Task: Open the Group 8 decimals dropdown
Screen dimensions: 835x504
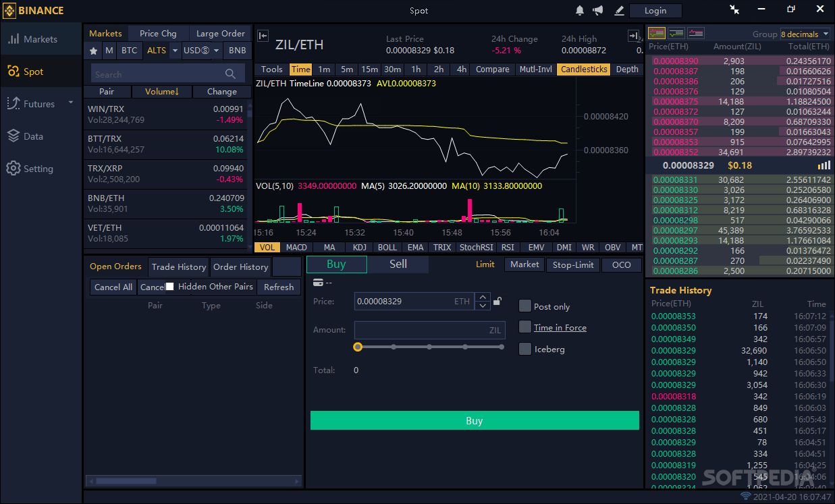Action: coord(805,34)
